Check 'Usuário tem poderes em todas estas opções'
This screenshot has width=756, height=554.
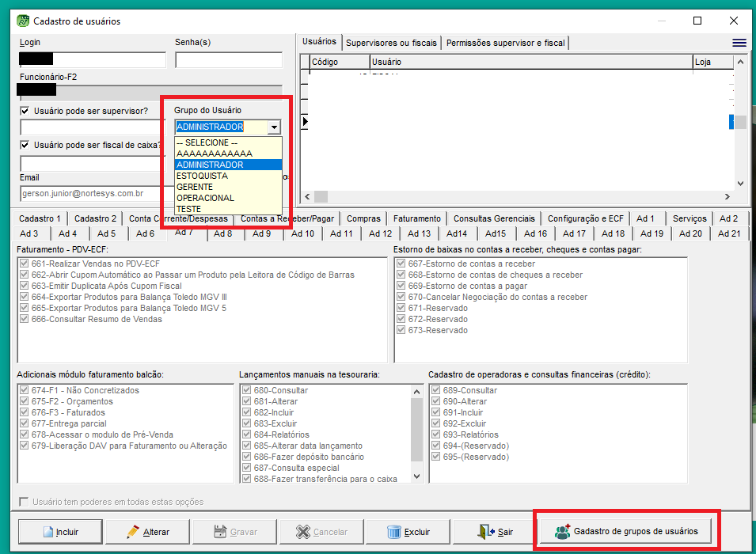24,502
